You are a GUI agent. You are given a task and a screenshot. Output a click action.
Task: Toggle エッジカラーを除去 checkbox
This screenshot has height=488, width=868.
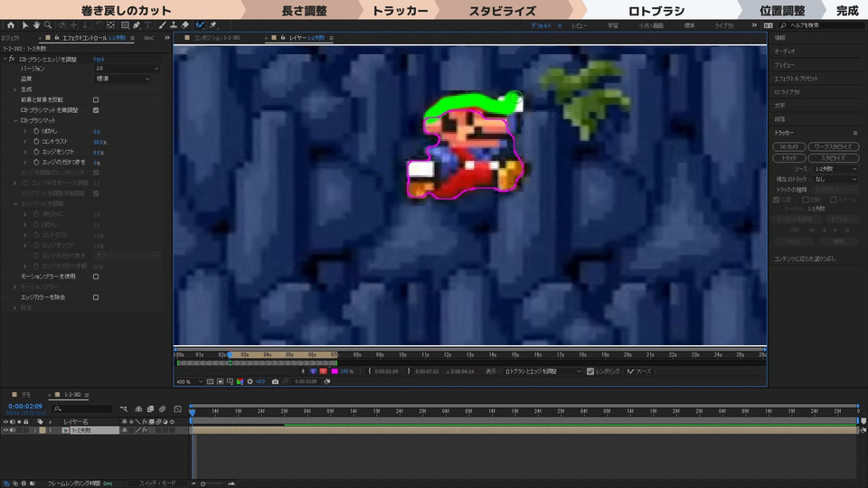tap(96, 297)
